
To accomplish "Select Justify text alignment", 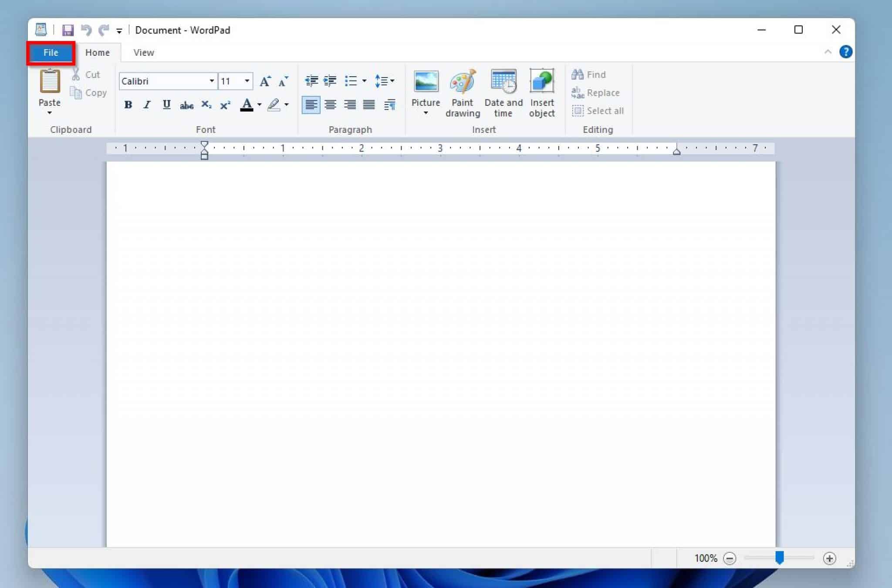I will [369, 105].
